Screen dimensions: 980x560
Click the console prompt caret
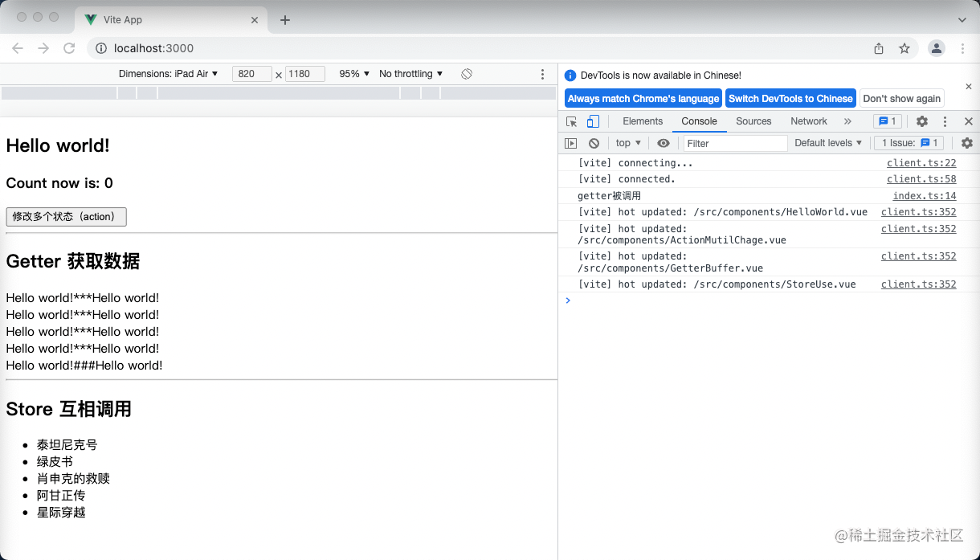point(568,300)
